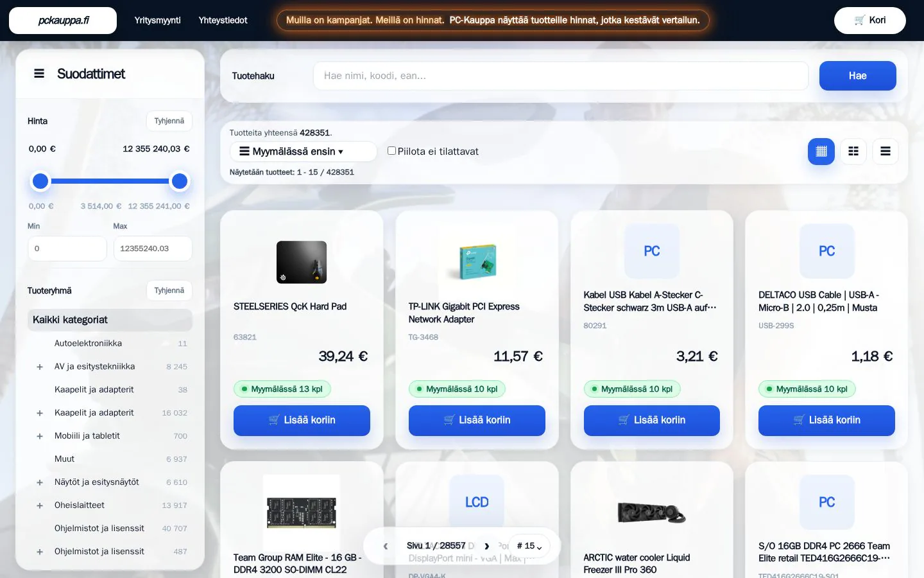Add DELTACO USB Cable to cart

[826, 421]
